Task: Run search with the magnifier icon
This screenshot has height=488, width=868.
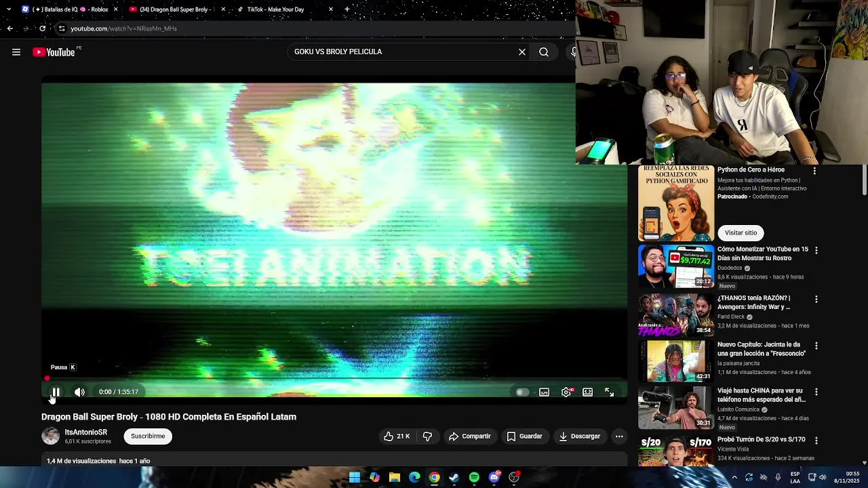Action: [x=544, y=52]
